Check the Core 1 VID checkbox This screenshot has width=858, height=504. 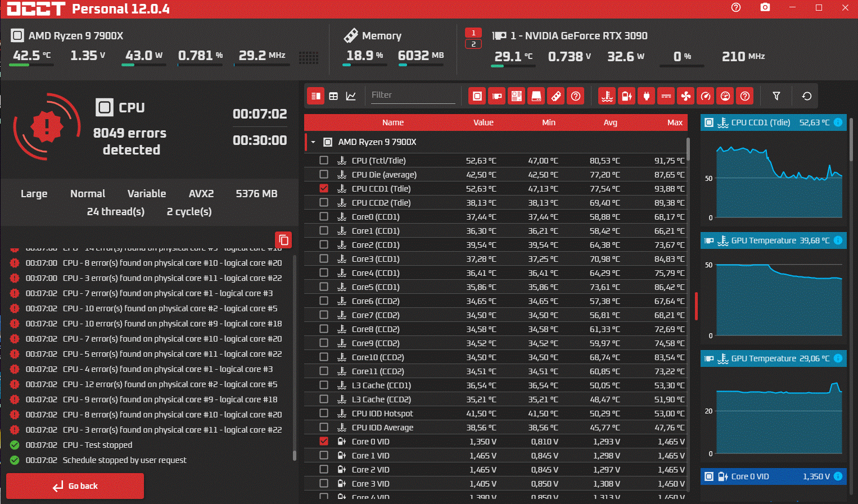[324, 455]
